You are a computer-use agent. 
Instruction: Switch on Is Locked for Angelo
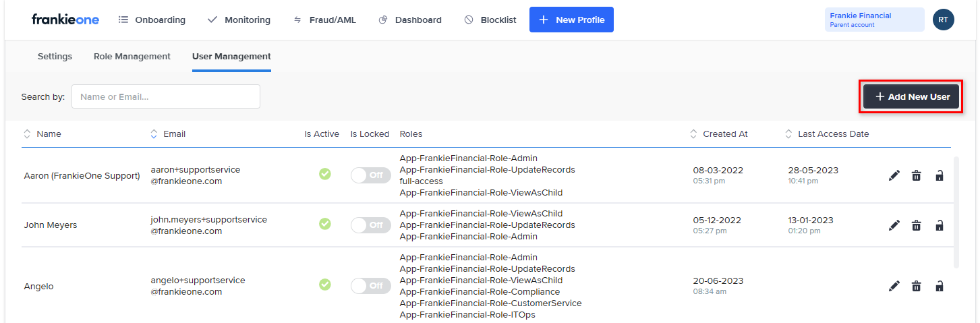pos(370,286)
